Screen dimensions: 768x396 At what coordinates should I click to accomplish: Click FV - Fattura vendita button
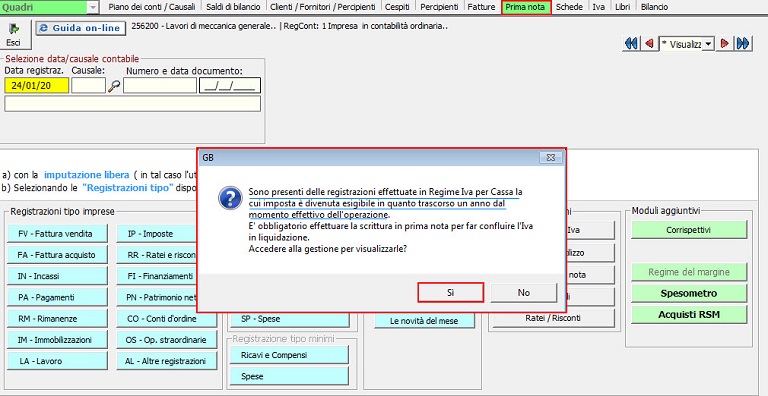tap(57, 234)
